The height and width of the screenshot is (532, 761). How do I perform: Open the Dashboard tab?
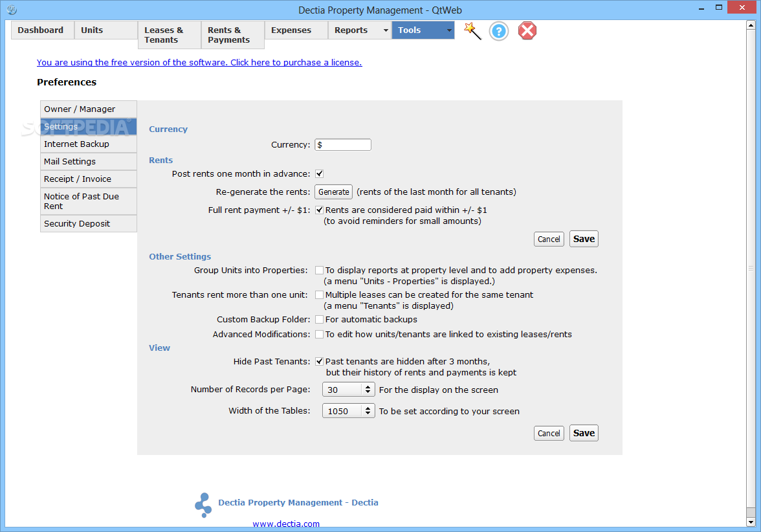click(43, 30)
